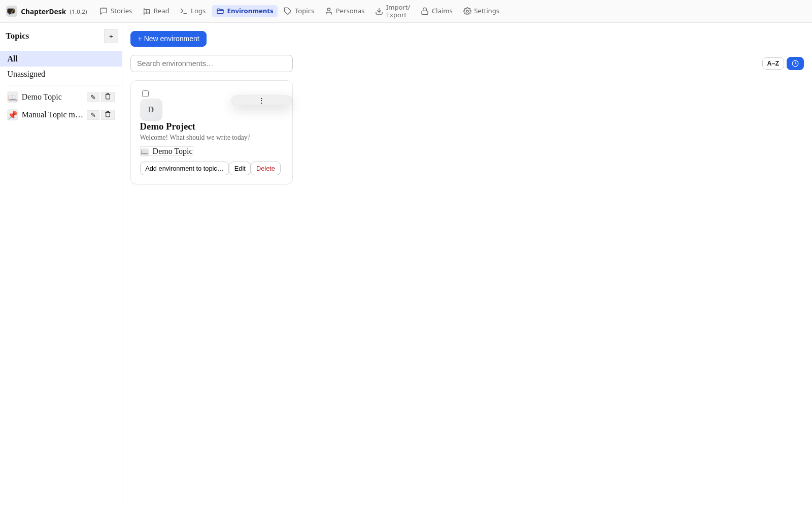The width and height of the screenshot is (812, 508).
Task: Delete Demo Topic using trash icon
Action: [108, 97]
